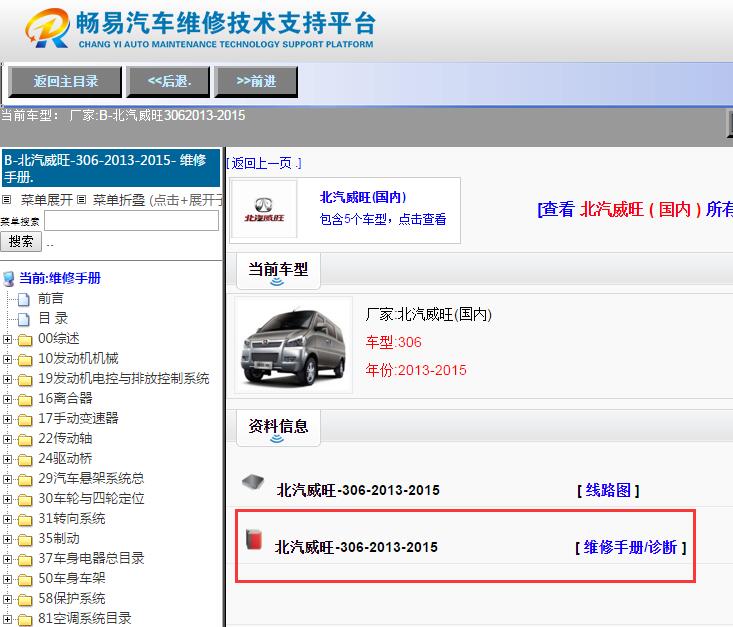Open the 查看 北汽威旺(国内) 所有 link
The width and height of the screenshot is (733, 627).
click(635, 209)
